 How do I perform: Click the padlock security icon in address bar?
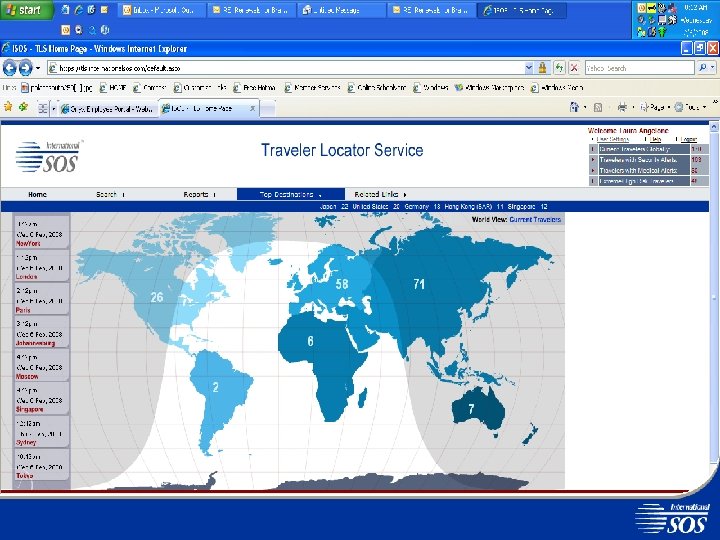tap(542, 68)
